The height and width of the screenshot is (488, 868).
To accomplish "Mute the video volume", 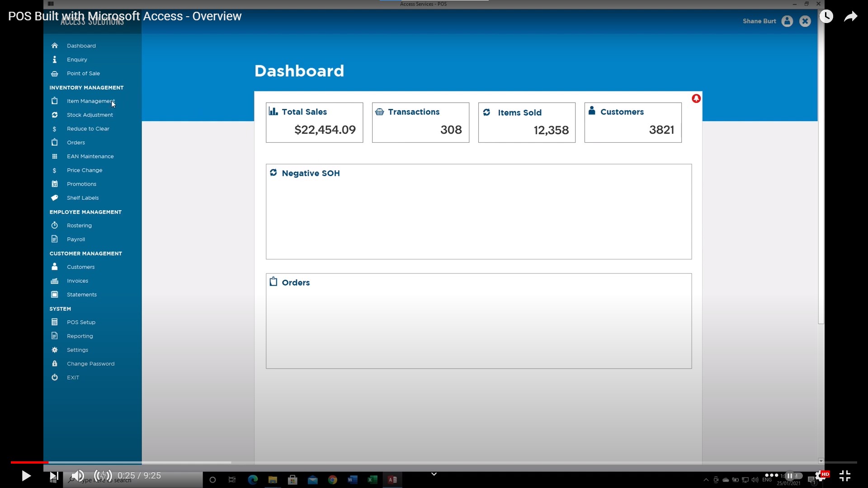I will point(78,476).
